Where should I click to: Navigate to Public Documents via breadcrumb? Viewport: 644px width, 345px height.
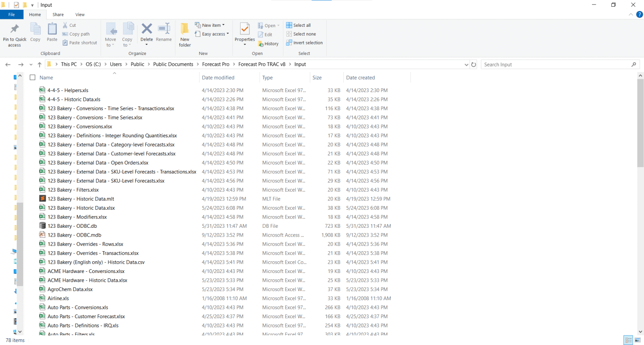click(172, 64)
